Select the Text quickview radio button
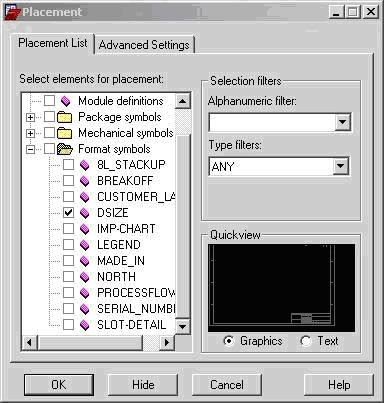384x403 pixels. (306, 341)
